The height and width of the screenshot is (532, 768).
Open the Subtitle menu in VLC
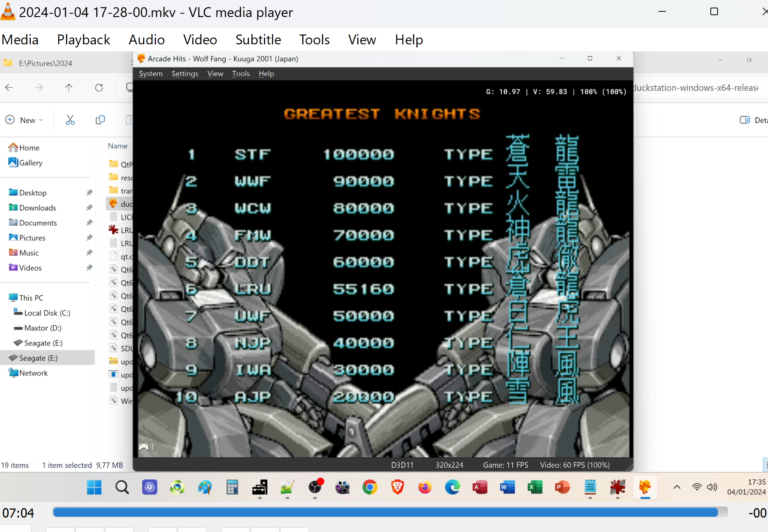(x=258, y=40)
